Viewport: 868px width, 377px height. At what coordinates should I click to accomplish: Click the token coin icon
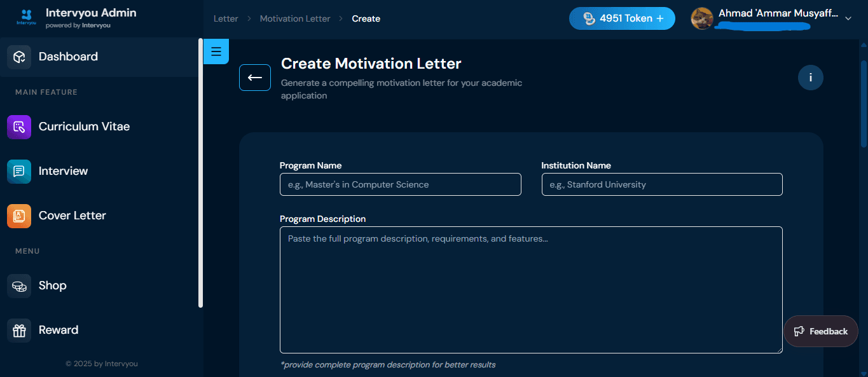(589, 18)
